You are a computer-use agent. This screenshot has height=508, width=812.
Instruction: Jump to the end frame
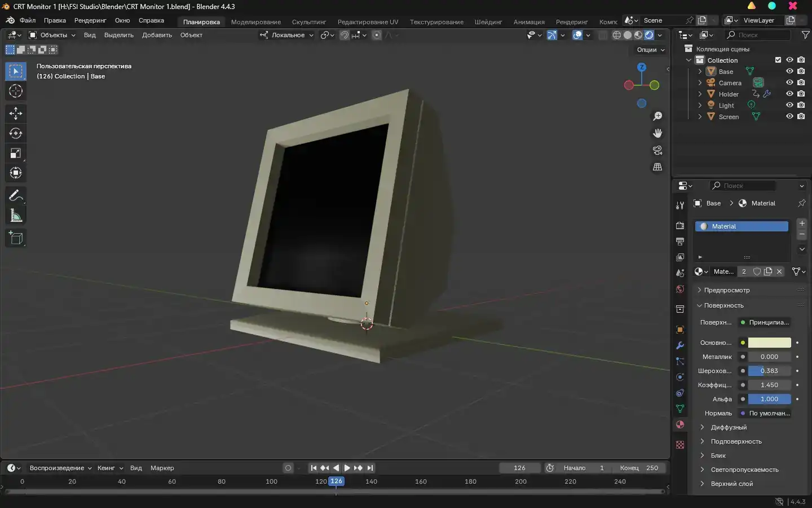coord(370,468)
